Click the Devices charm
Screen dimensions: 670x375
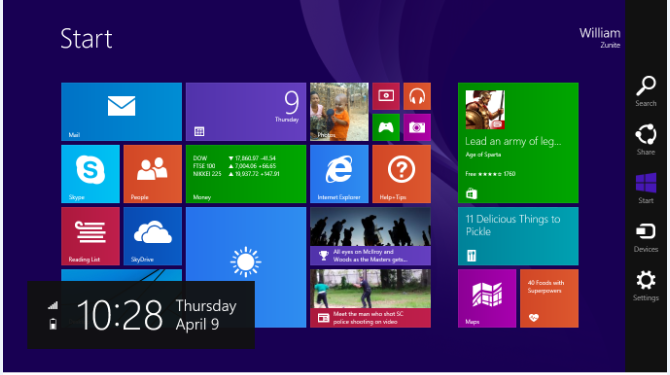click(646, 237)
